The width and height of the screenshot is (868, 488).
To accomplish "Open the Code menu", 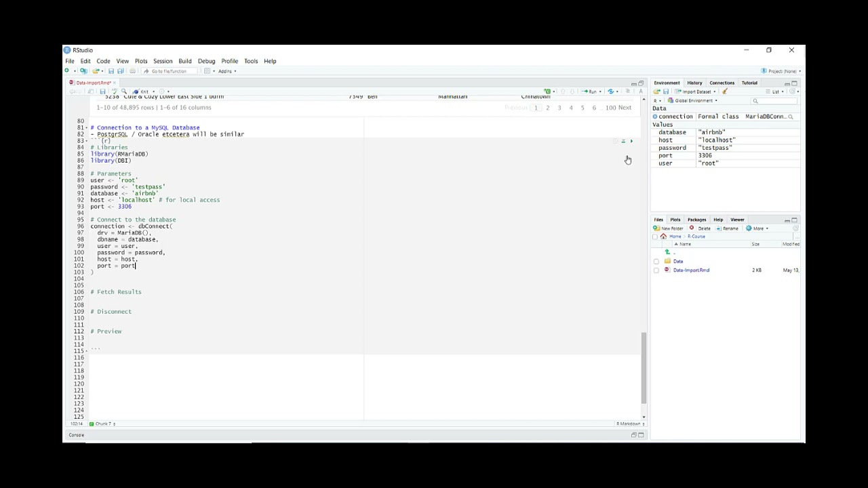I will point(103,61).
